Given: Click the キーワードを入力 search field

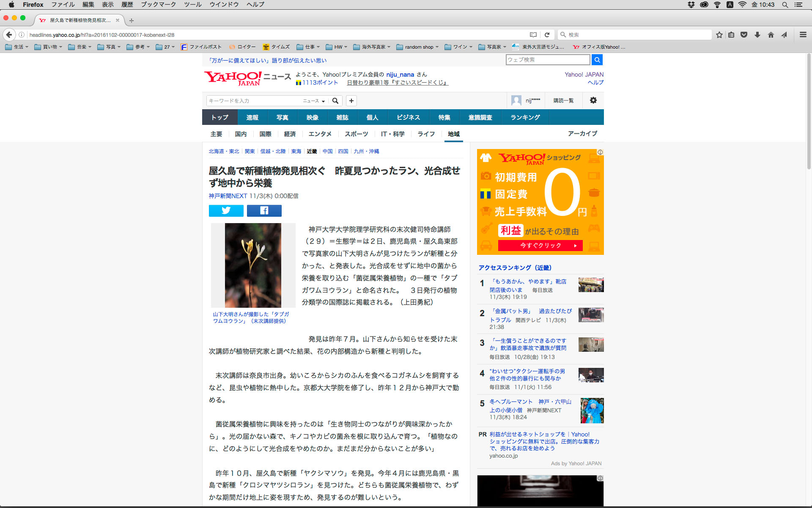Looking at the screenshot, I should (x=254, y=101).
